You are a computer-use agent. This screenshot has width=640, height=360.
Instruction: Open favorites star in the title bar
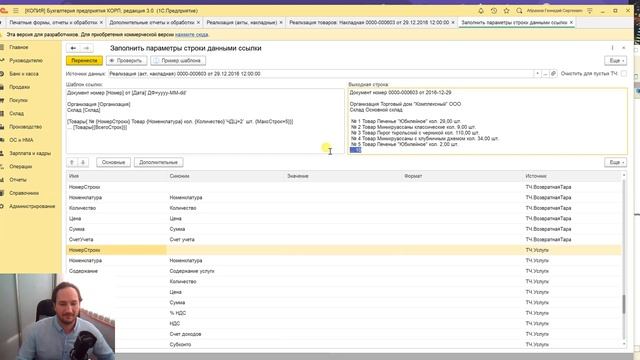click(x=507, y=11)
